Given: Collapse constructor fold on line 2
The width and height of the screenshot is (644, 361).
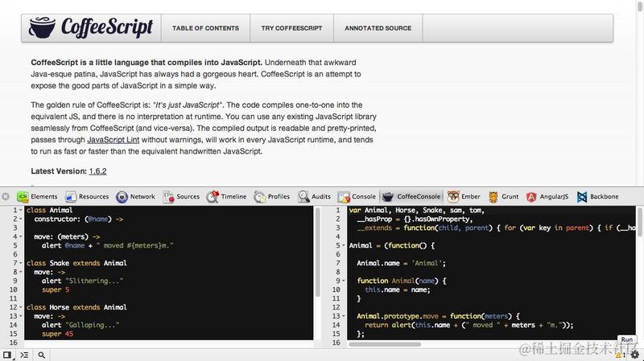Looking at the screenshot, I should (x=21, y=219).
